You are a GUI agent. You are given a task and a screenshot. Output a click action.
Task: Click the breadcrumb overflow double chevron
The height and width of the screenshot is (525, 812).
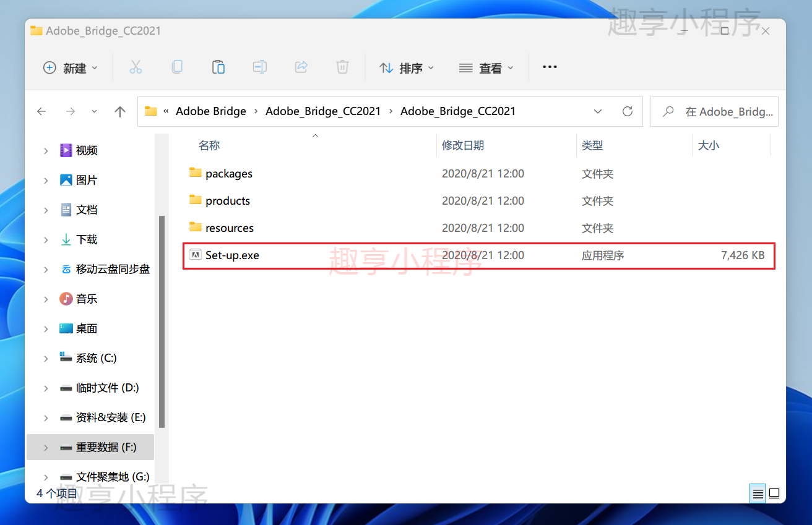click(166, 111)
